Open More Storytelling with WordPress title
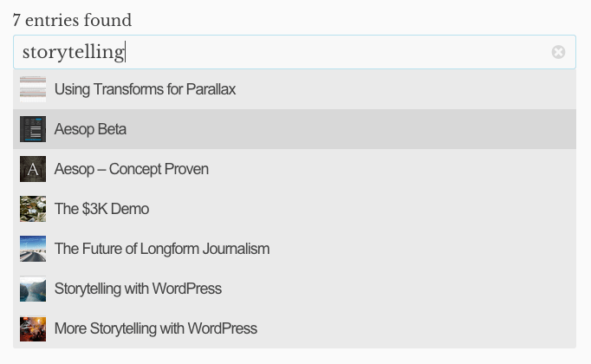 (156, 329)
